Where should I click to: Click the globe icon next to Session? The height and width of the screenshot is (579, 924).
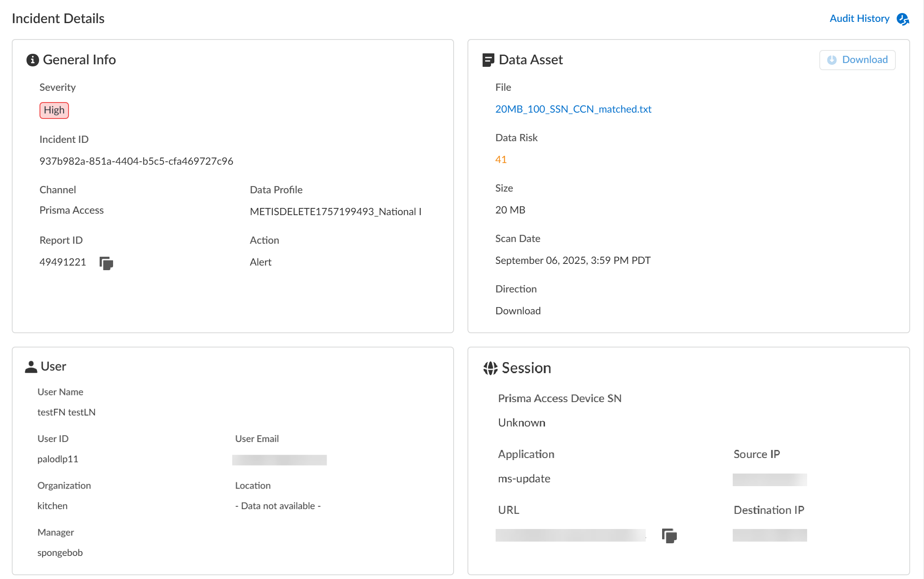(x=489, y=368)
